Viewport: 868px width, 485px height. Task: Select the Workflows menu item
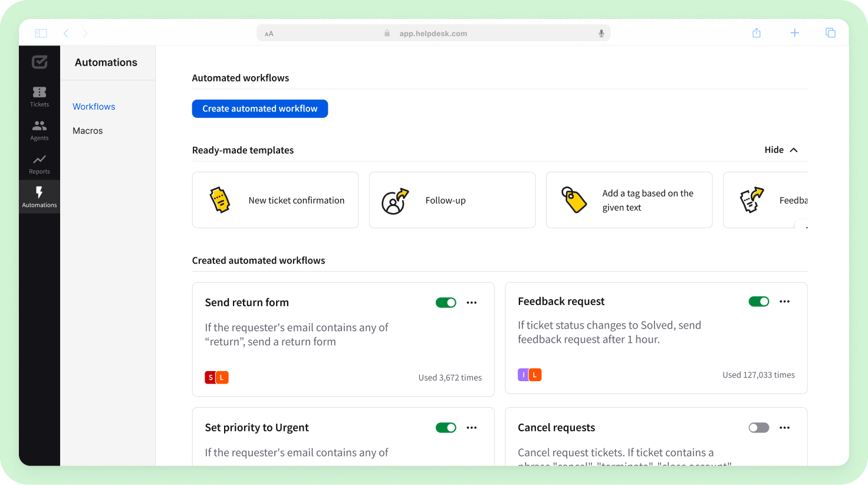coord(94,106)
